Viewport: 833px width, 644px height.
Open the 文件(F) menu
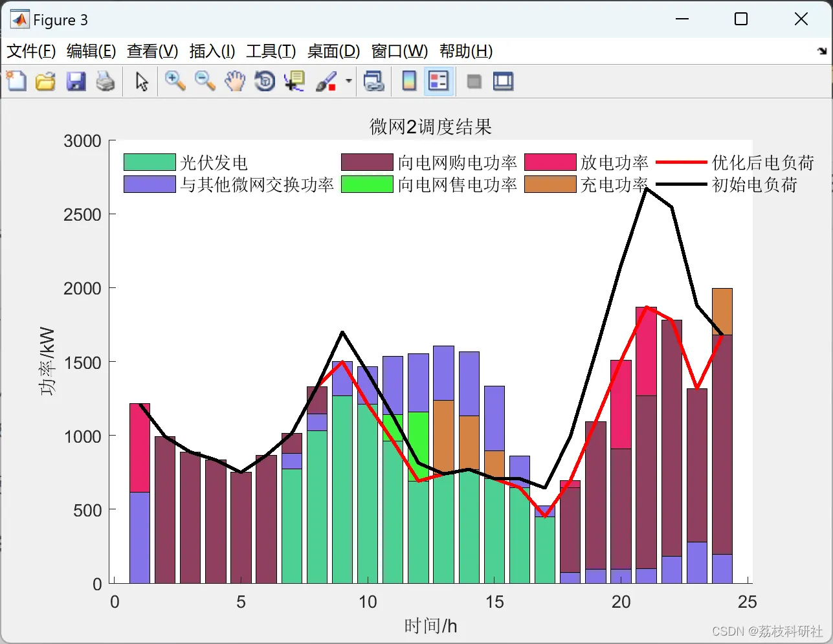[31, 51]
